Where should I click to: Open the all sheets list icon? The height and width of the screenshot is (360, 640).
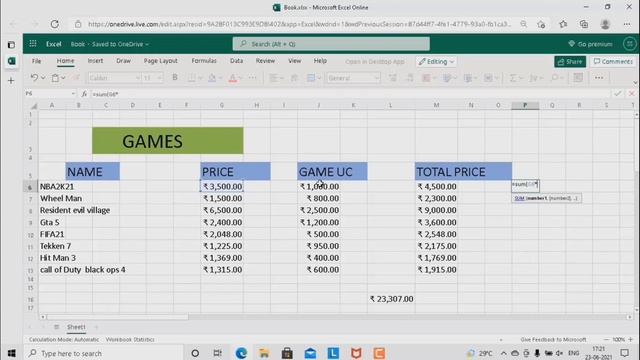(57, 327)
